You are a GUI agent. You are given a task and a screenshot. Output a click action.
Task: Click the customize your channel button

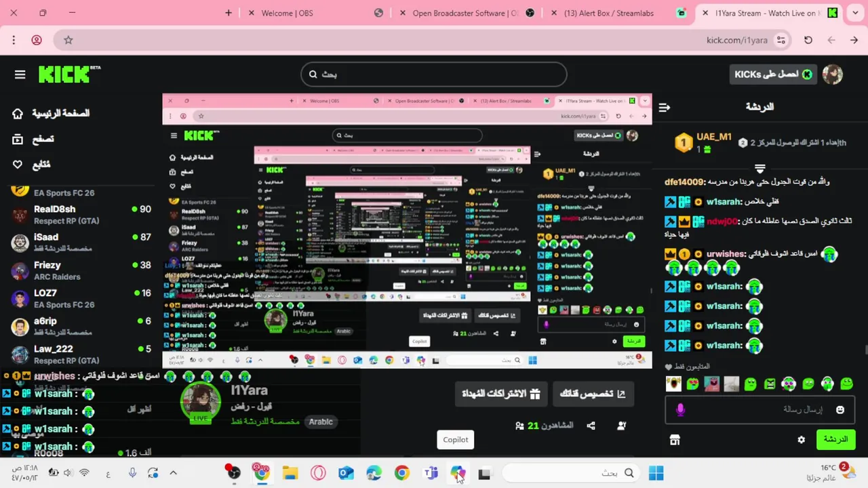[593, 394]
